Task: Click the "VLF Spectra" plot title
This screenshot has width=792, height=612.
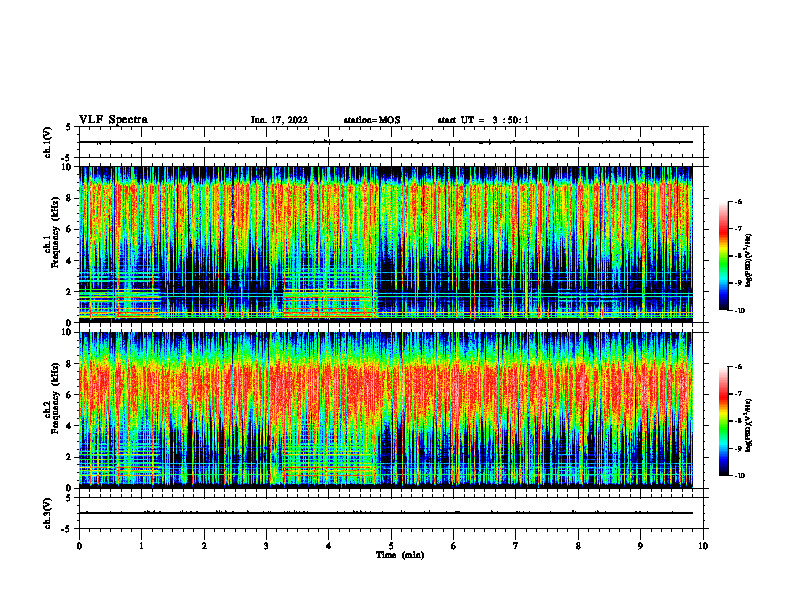Action: coord(113,120)
